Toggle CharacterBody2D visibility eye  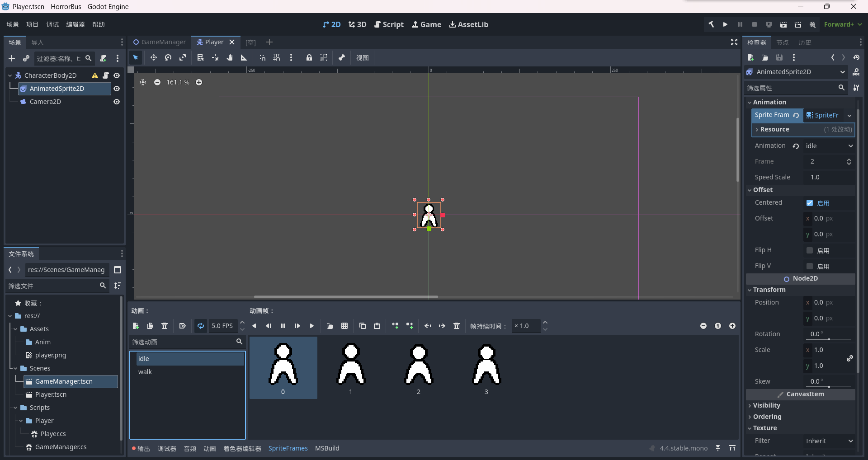click(117, 75)
